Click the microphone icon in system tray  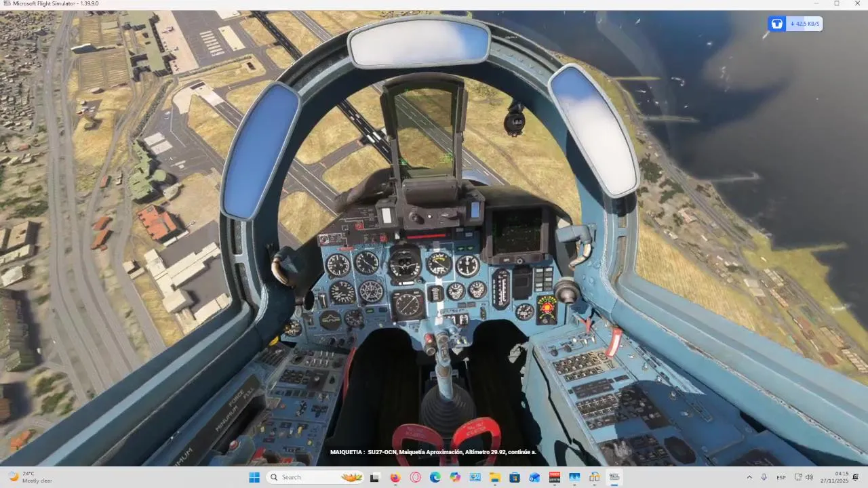(764, 477)
